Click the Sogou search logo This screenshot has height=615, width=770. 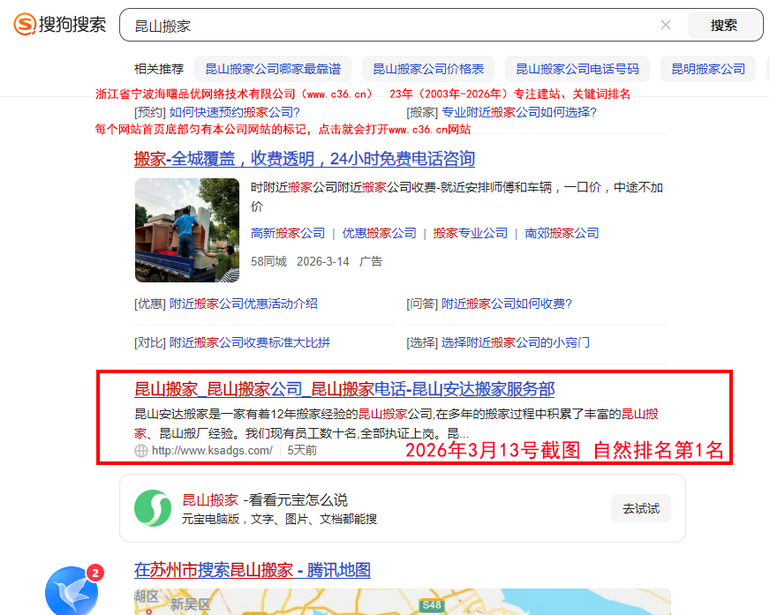(x=60, y=24)
